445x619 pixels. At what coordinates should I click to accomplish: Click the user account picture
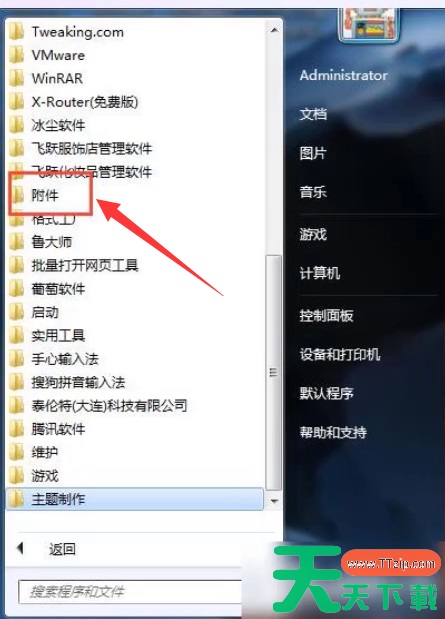(x=368, y=24)
